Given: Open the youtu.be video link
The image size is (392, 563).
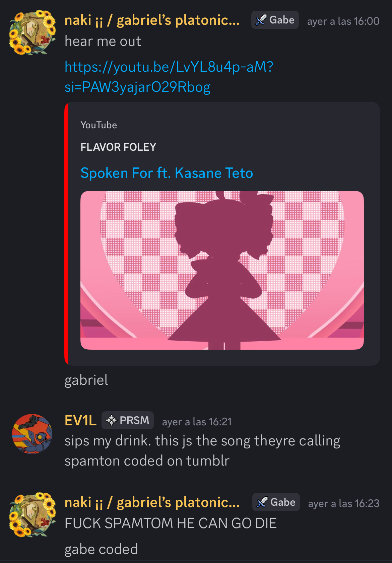Looking at the screenshot, I should coord(169,77).
